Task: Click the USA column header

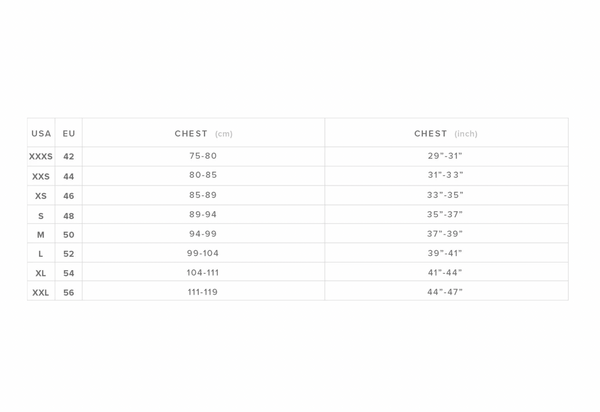Action: (41, 133)
